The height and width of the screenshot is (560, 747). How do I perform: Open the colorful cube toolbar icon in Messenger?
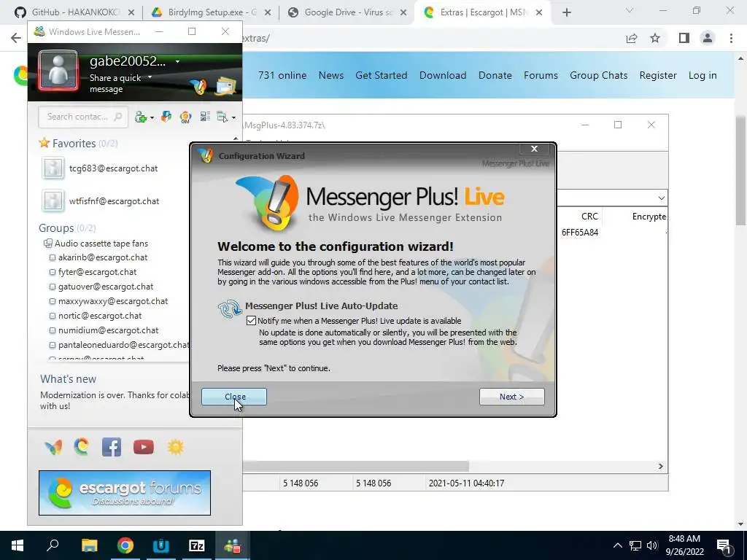(x=166, y=117)
